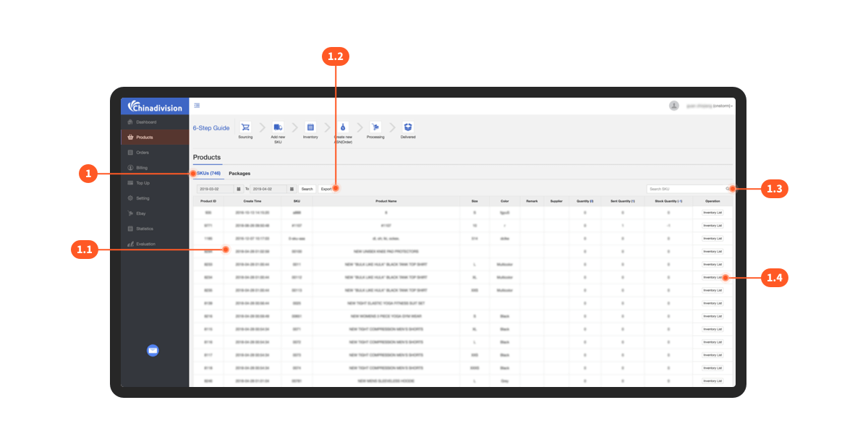Click the Product ID column header

point(208,200)
